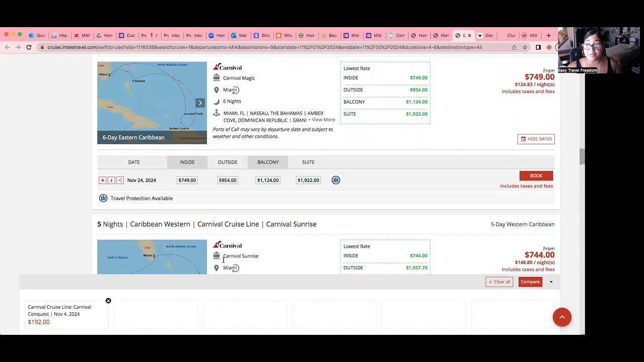Open Western Caribbean map thumbnail
Image resolution: width=644 pixels, height=362 pixels.
click(152, 257)
